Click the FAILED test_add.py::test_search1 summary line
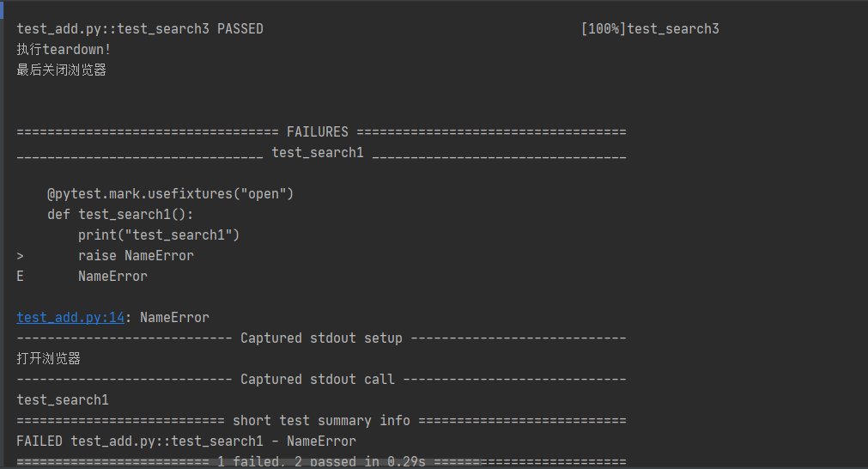Screen dimensions: 868x469 pyautogui.click(x=186, y=442)
